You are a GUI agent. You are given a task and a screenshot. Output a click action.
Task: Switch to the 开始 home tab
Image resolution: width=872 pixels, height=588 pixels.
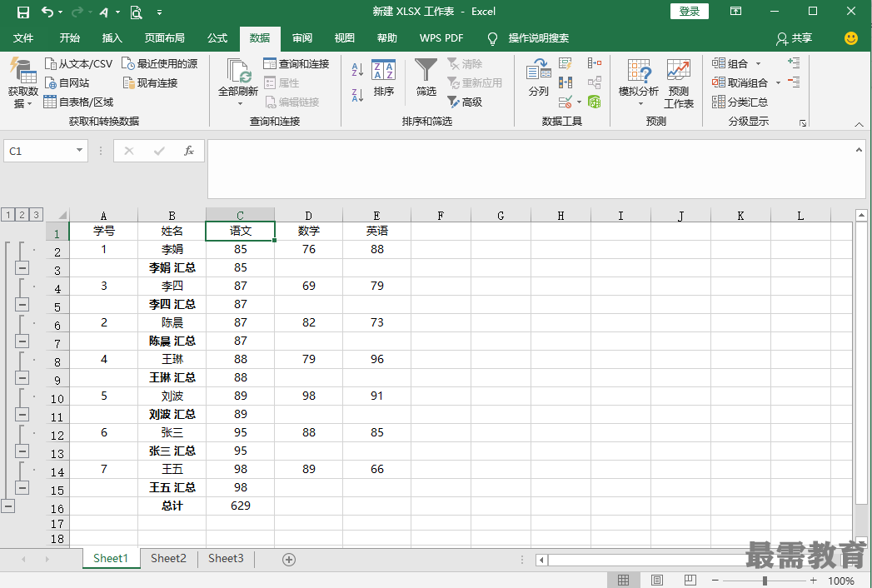[x=69, y=37]
